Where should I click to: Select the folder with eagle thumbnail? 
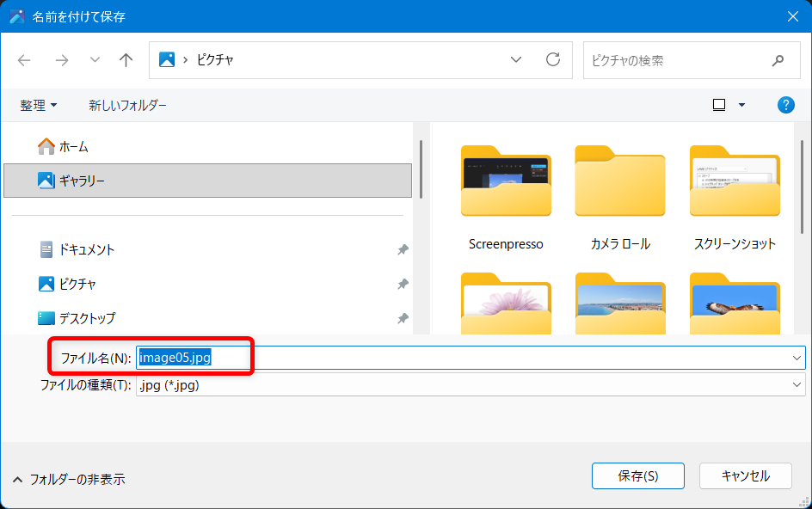click(735, 304)
